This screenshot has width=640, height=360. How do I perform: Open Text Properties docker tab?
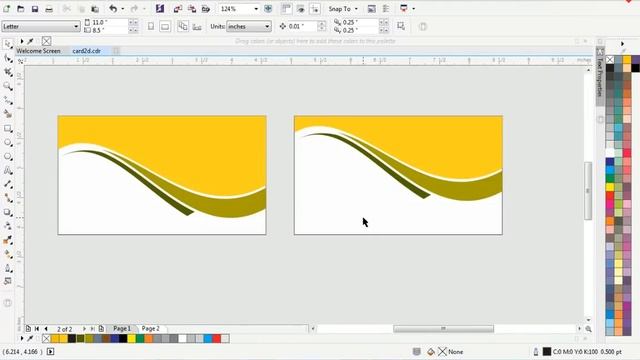click(600, 76)
